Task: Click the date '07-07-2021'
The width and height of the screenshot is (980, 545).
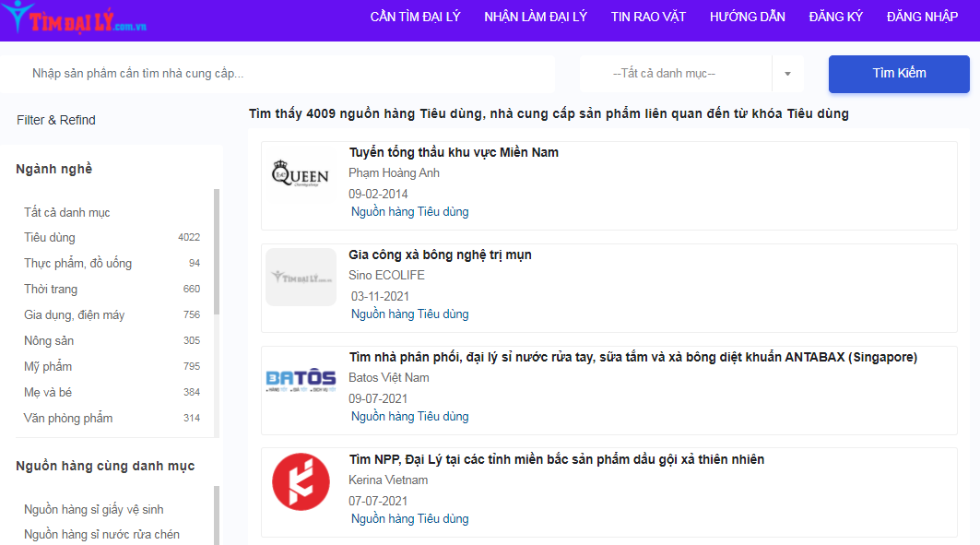Action: click(x=378, y=502)
